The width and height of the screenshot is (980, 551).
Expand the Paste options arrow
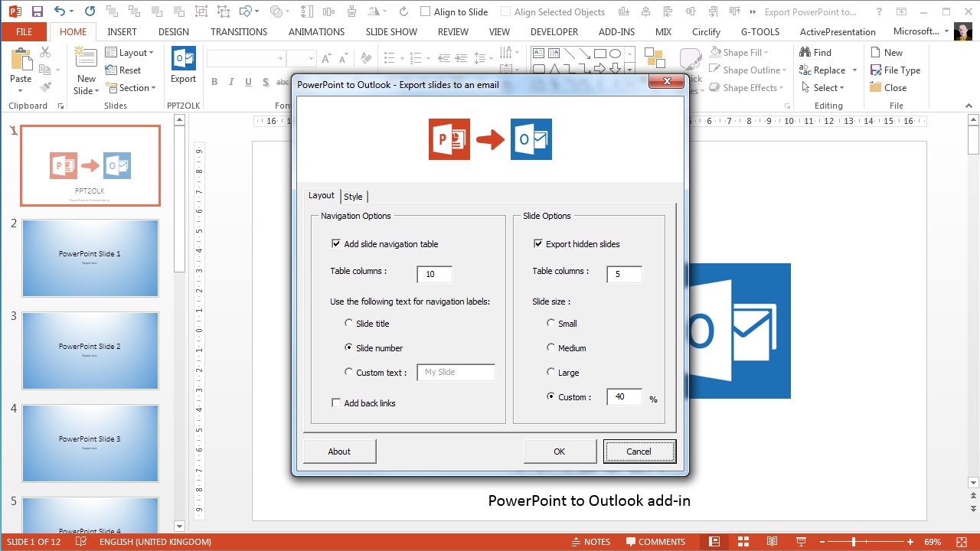coord(21,90)
